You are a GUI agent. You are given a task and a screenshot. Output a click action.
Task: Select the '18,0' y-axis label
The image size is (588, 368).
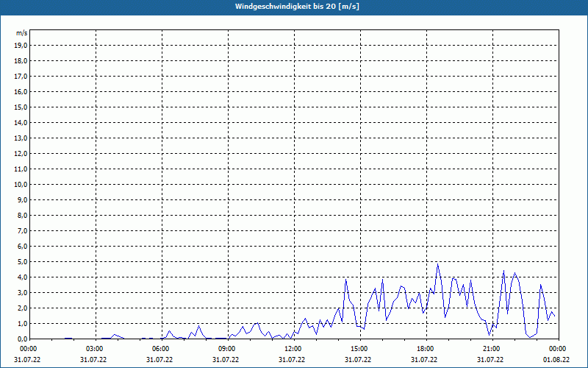coord(21,61)
